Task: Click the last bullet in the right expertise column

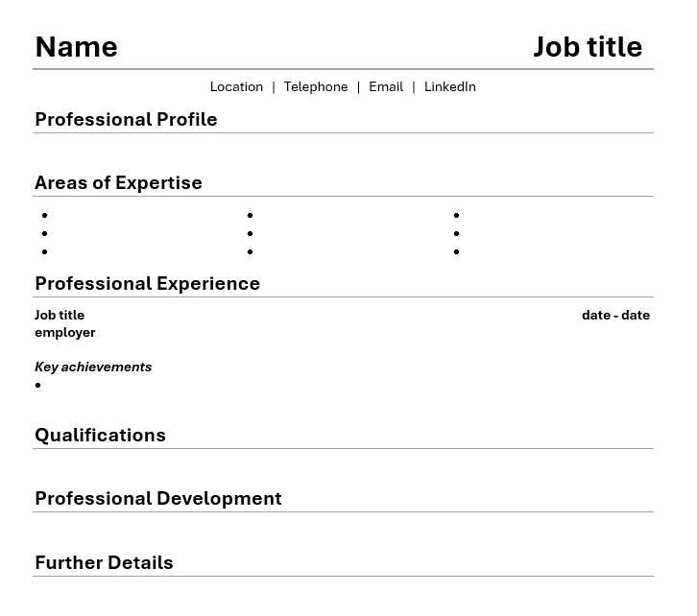Action: 457,251
